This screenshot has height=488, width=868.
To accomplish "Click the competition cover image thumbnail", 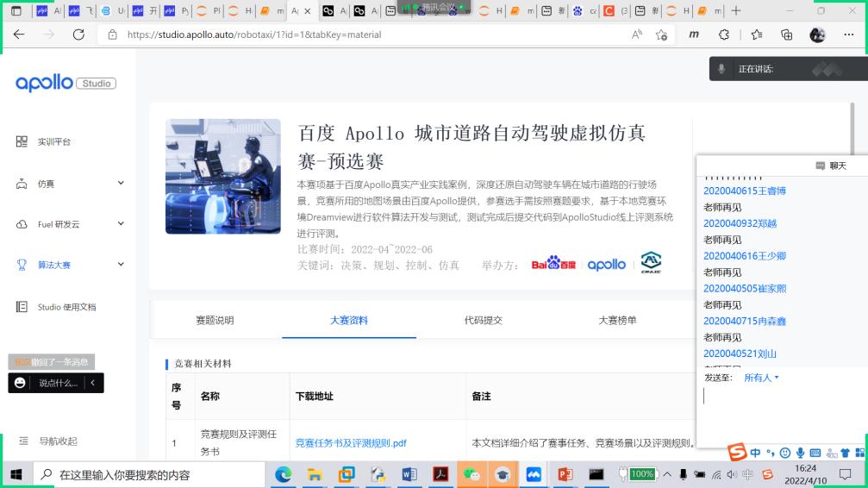I will [x=223, y=176].
